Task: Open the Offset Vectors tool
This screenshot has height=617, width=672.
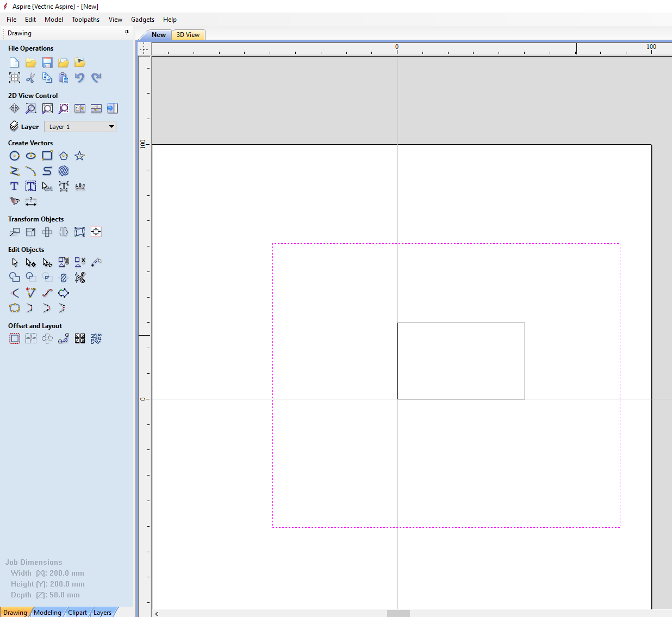Action: click(x=15, y=338)
